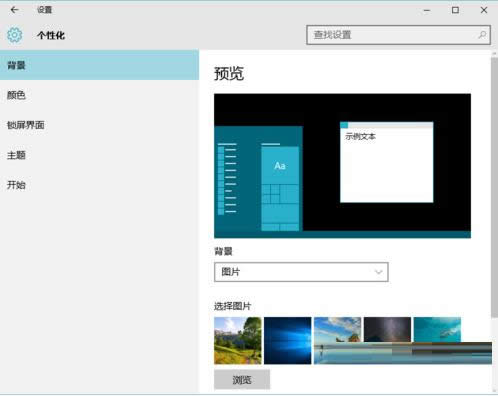
Task: Choose the Windows 10 logo wallpaper thumbnail
Action: tap(288, 340)
